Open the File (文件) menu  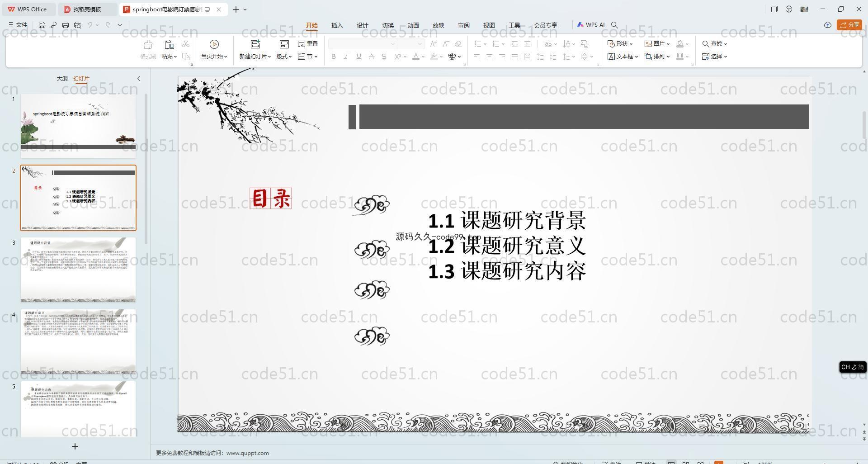(x=18, y=25)
